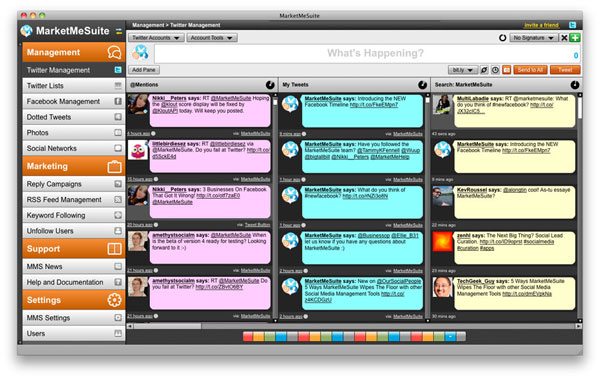Click the Facebook Management sidebar icon
The width and height of the screenshot is (600, 379).
point(118,101)
